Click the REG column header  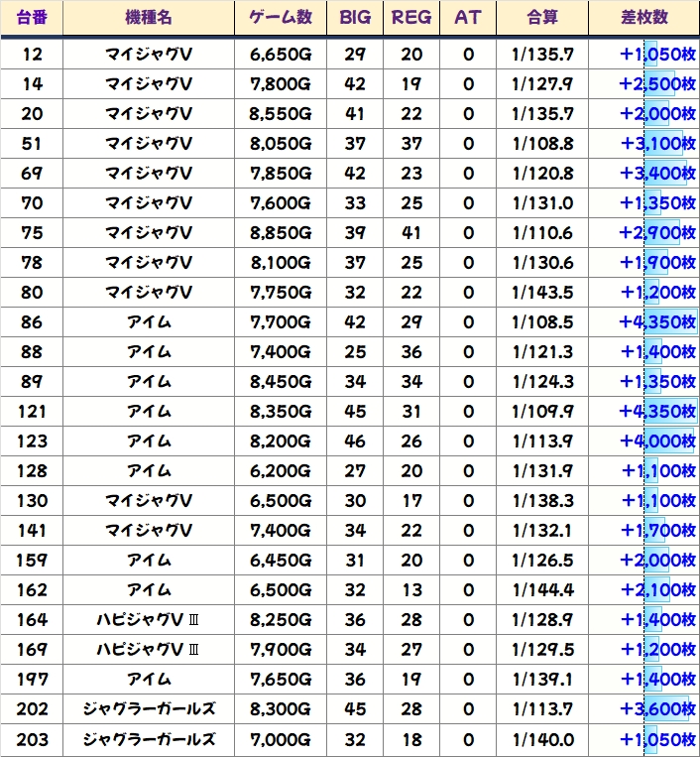click(411, 18)
